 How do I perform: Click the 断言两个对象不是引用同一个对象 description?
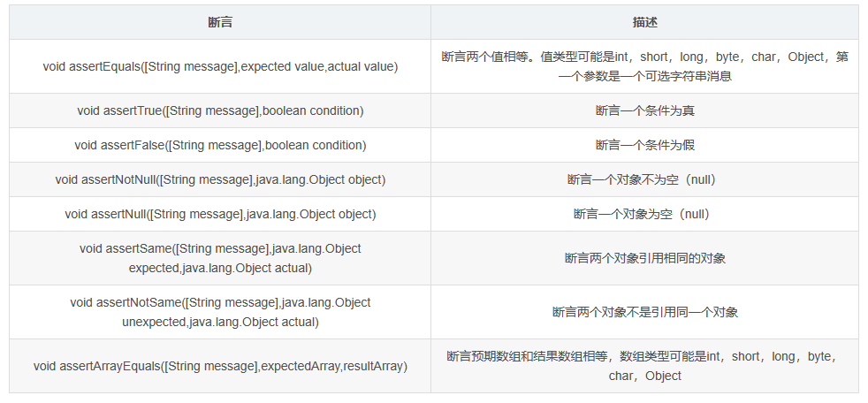tap(645, 312)
